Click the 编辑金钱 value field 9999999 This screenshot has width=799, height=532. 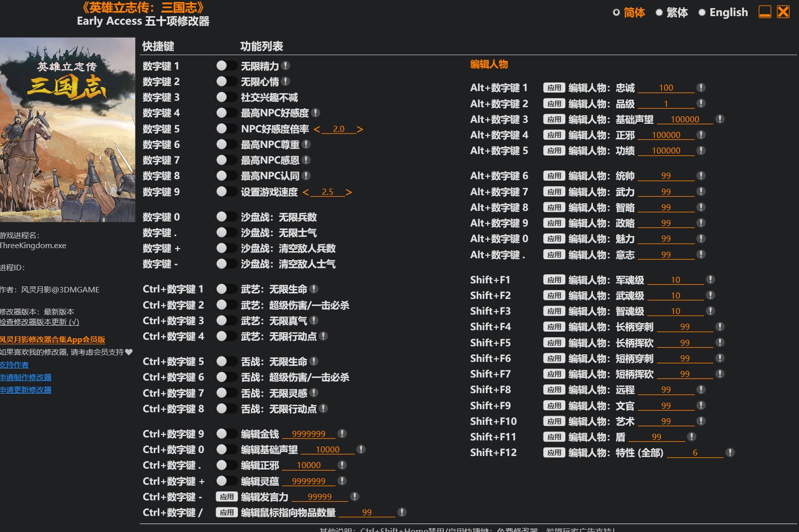coord(309,434)
